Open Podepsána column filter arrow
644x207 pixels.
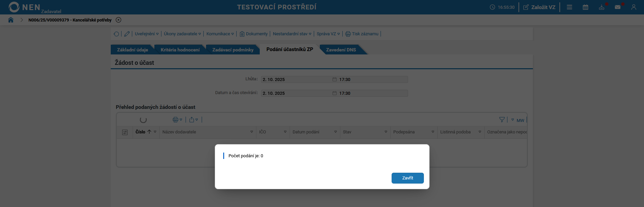tap(433, 132)
